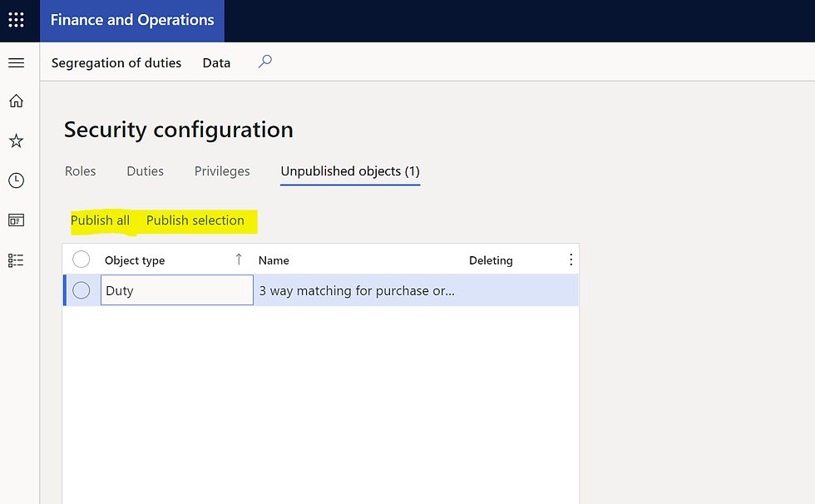
Task: Click the '3 way matching for purchase or...' cell
Action: click(357, 290)
